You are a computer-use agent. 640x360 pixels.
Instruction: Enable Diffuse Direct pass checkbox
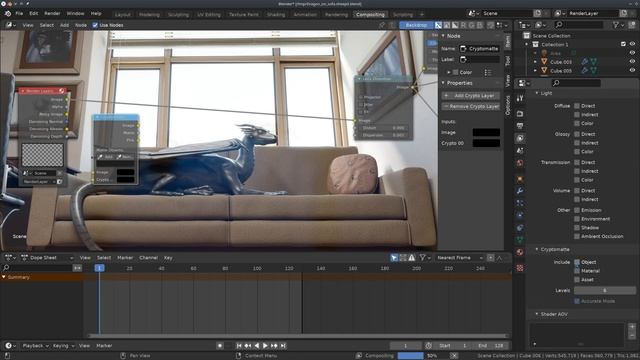pyautogui.click(x=577, y=106)
